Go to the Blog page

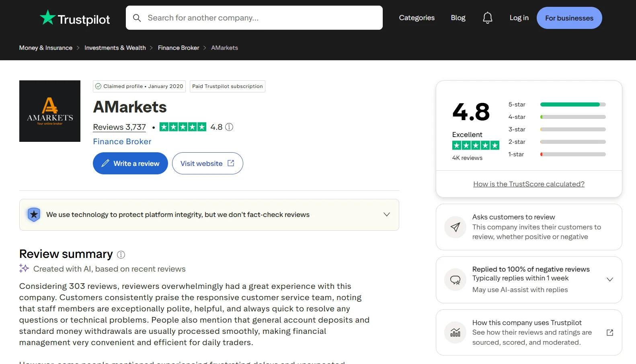[x=458, y=18]
